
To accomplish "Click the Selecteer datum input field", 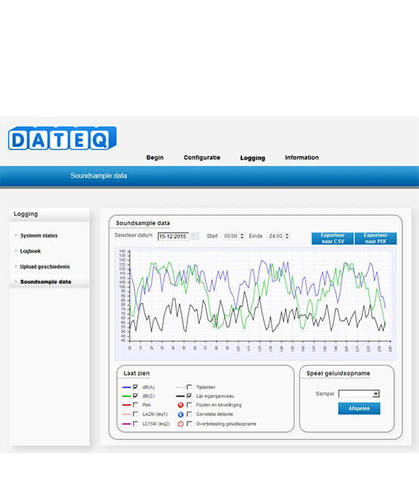I will [173, 236].
